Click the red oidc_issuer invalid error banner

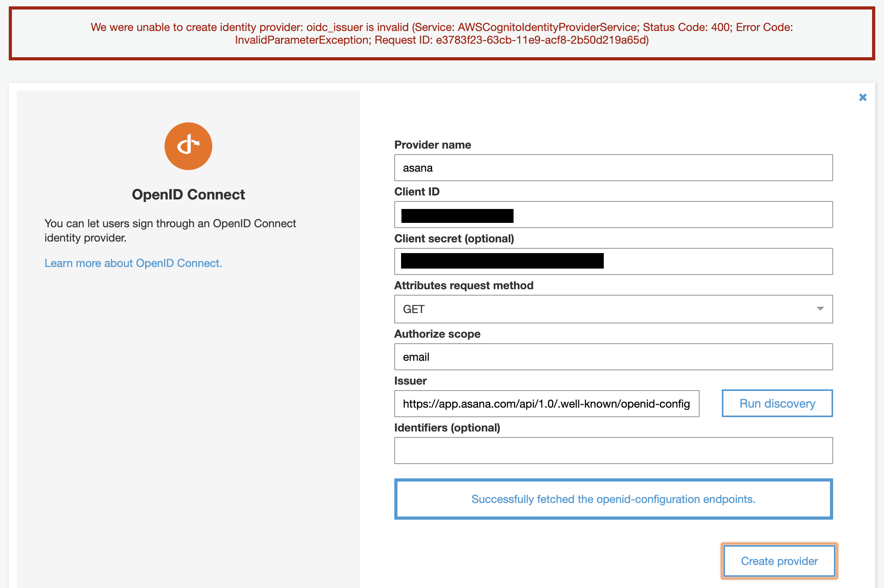pyautogui.click(x=442, y=34)
